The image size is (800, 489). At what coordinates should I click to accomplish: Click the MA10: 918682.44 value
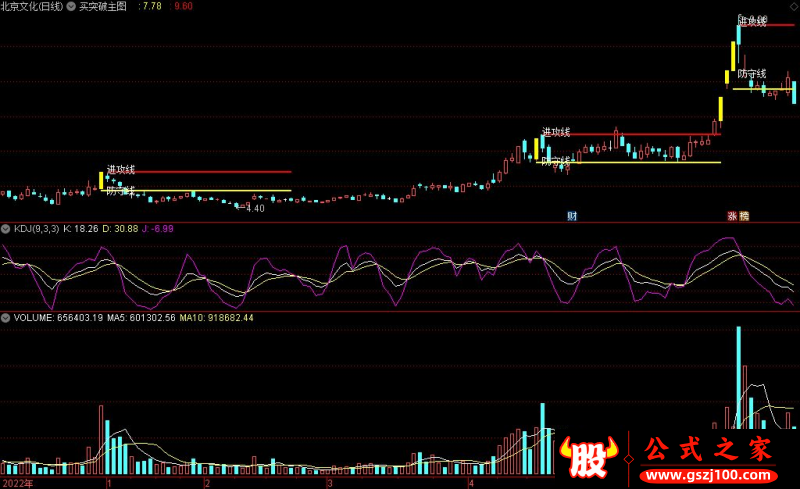(x=216, y=317)
